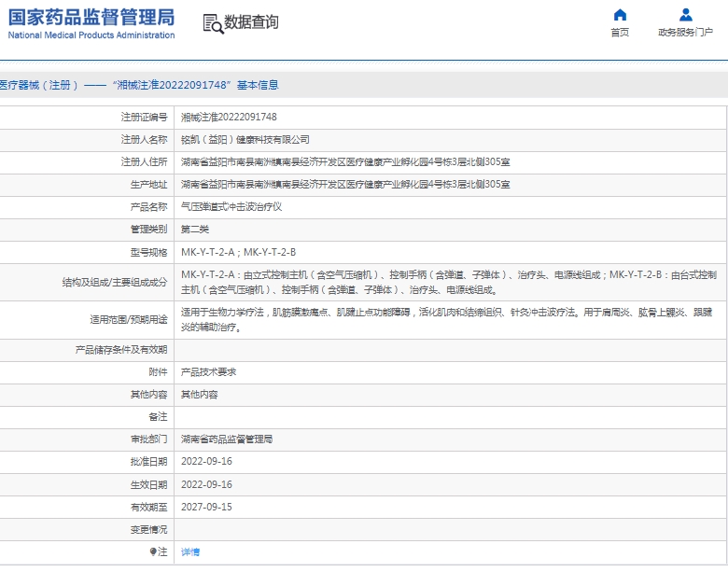Image resolution: width=728 pixels, height=572 pixels.
Task: Click the expiry date 2027-09-15
Action: [x=206, y=507]
